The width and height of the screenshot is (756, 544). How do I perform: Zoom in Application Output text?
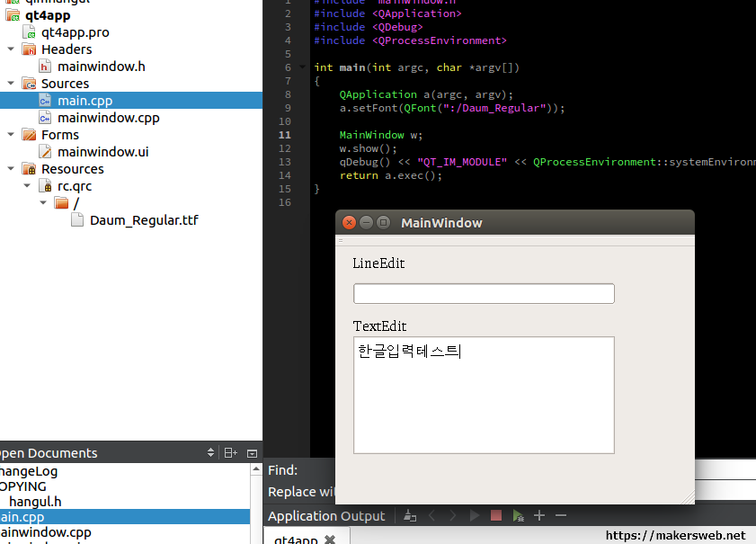(539, 515)
